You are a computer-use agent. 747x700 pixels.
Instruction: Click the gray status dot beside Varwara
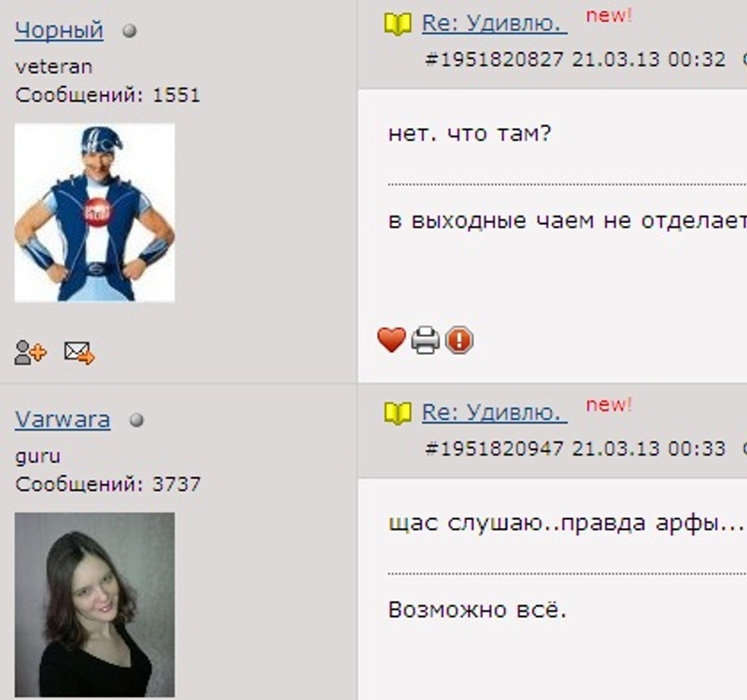[x=136, y=420]
